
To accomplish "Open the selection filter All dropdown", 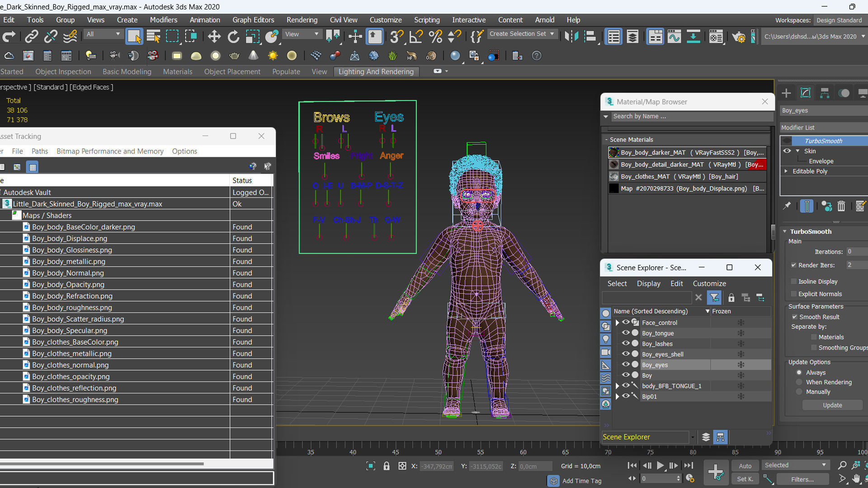I will tap(104, 34).
